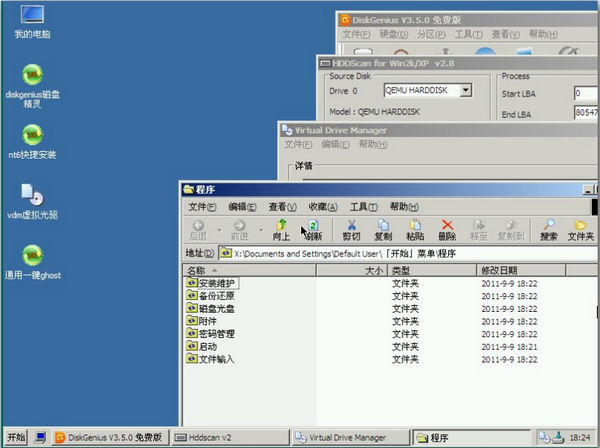Viewport: 600px width, 448px height.
Task: Open the HDDScan Drive dropdown arrow
Action: click(465, 90)
